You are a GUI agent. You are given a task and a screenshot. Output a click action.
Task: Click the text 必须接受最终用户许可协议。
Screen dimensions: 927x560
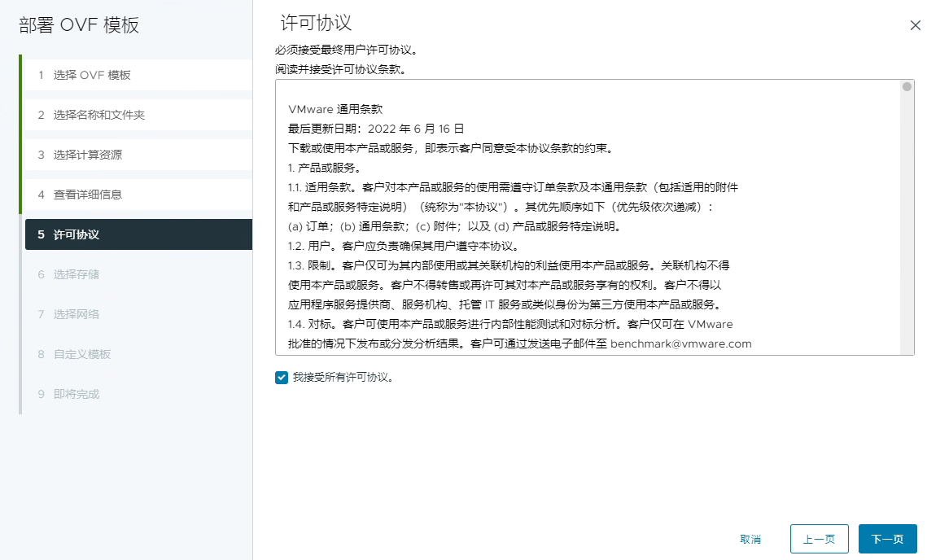347,50
